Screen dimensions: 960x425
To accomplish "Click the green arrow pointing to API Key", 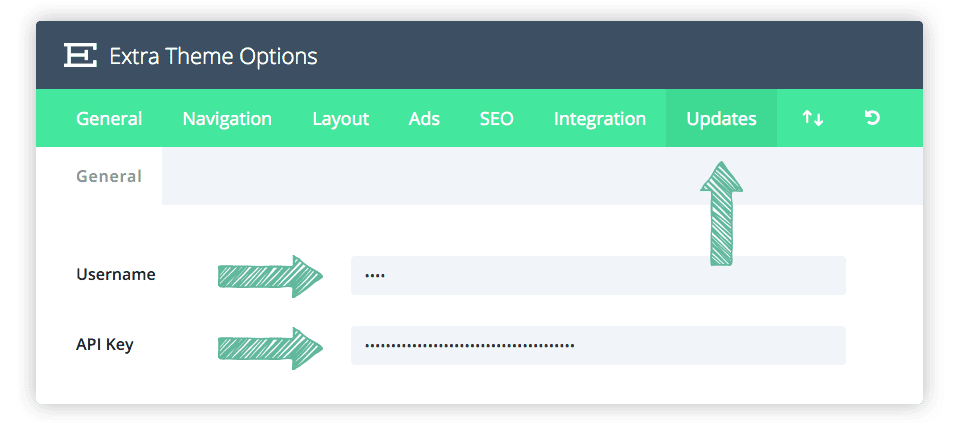I will [270, 346].
